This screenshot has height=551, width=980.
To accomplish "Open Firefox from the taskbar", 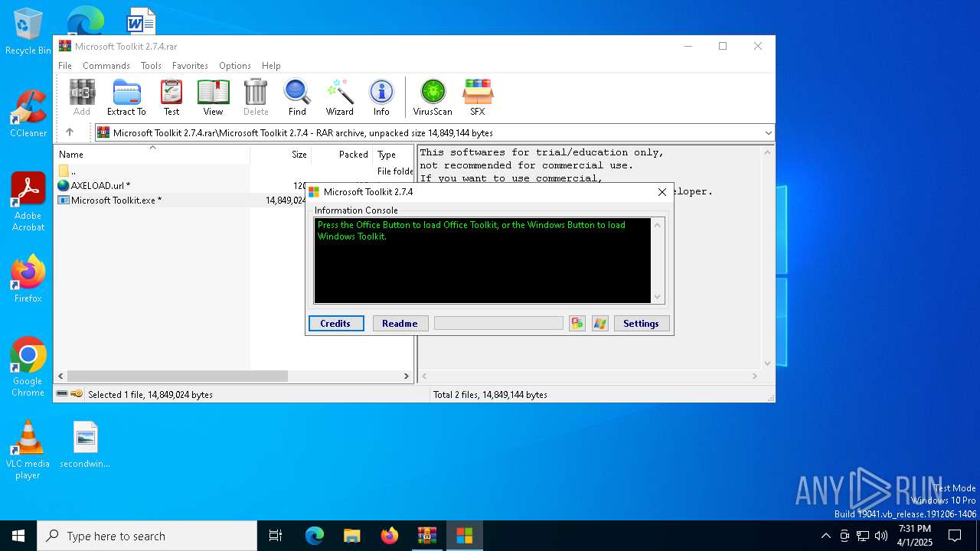I will click(390, 536).
